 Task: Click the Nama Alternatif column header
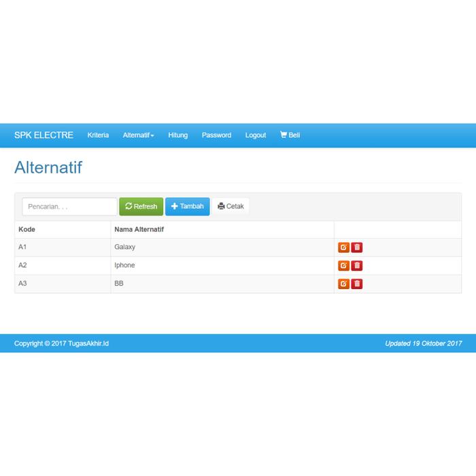[139, 230]
